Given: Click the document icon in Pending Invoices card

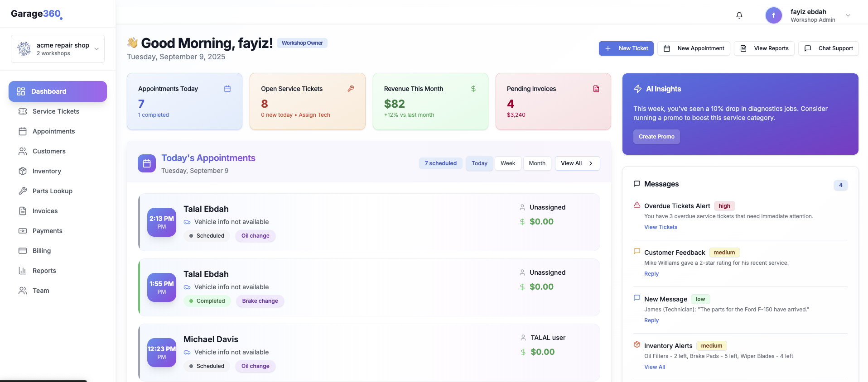Looking at the screenshot, I should [x=596, y=89].
